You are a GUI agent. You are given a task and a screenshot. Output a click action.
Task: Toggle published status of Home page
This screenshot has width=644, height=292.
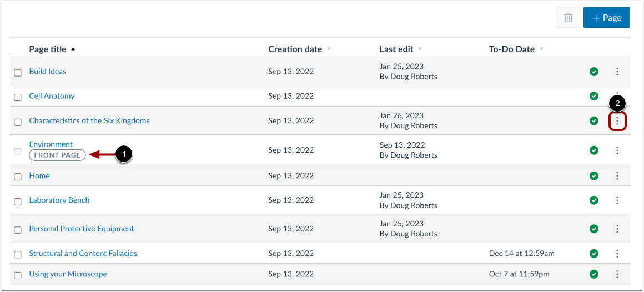click(594, 176)
